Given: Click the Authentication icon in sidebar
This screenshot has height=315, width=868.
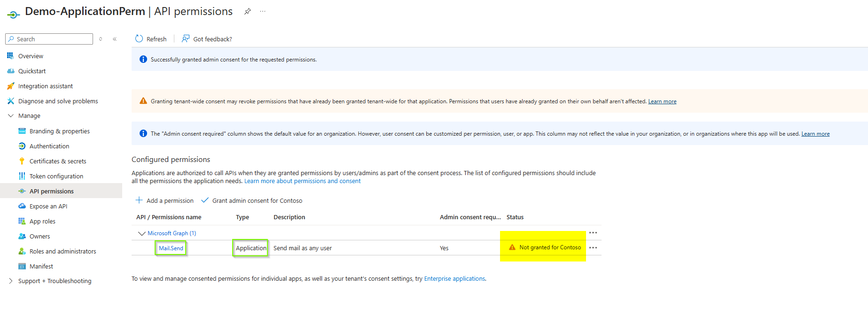Looking at the screenshot, I should tap(22, 146).
